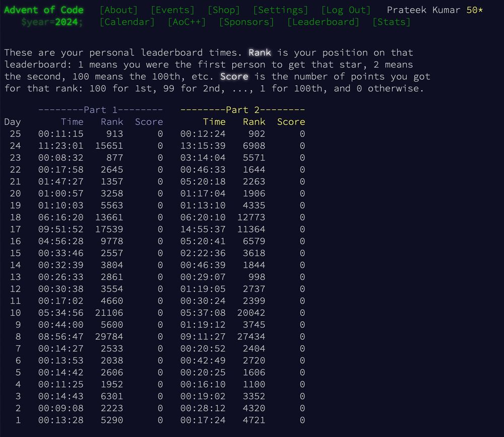View the Sponsors page
504x437 pixels.
point(246,22)
